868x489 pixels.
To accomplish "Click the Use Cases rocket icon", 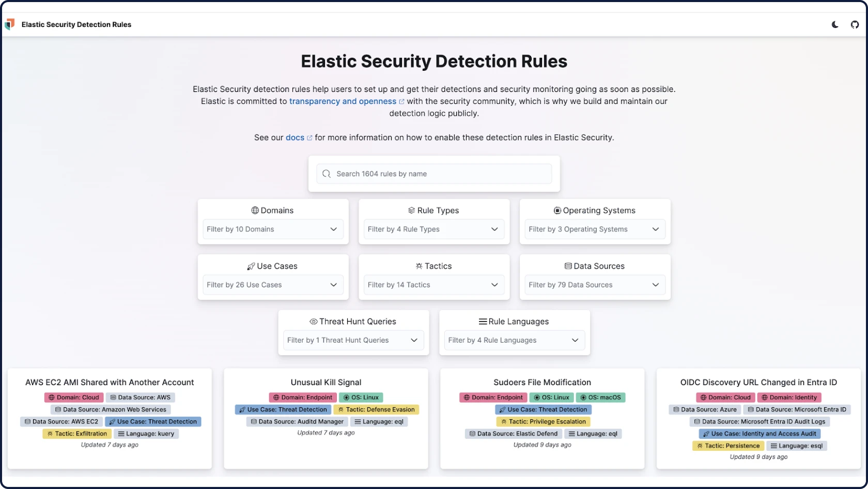I will click(251, 266).
